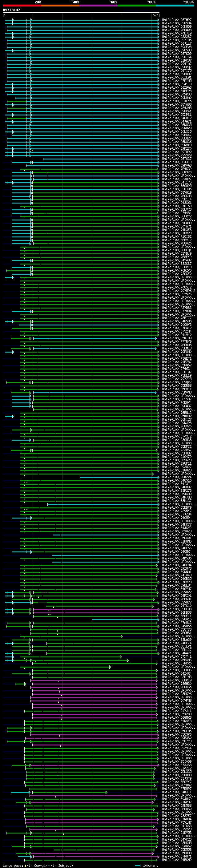Select the UniRef100_A6N836 label
The height and width of the screenshot is (868, 197).
pyautogui.click(x=177, y=142)
